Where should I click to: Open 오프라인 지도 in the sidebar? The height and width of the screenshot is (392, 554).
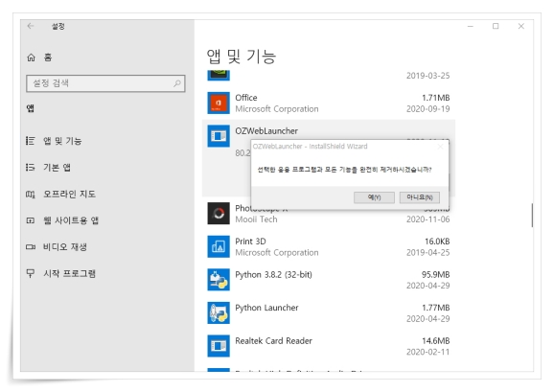69,195
